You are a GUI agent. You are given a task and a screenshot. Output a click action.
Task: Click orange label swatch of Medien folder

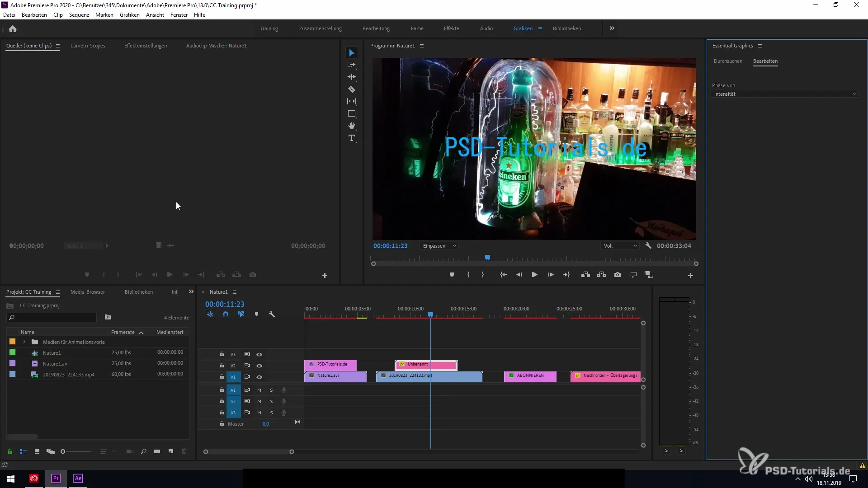pyautogui.click(x=12, y=342)
